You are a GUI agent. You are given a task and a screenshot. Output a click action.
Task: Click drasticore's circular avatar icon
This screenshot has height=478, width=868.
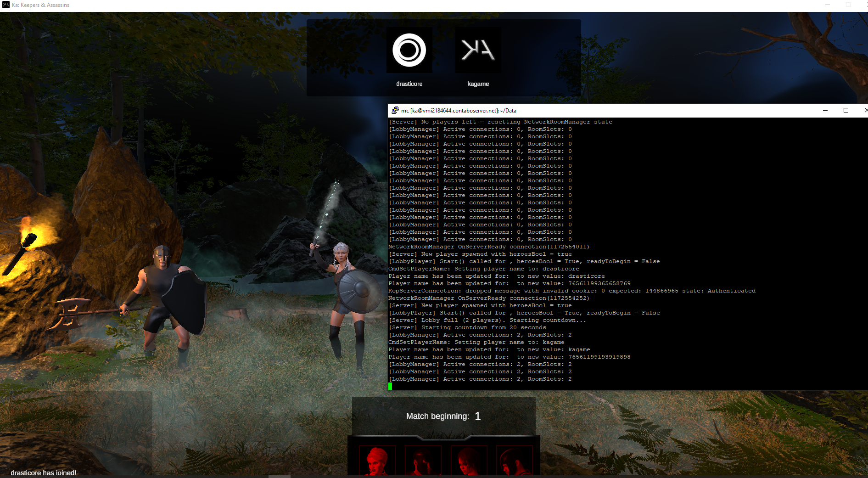[409, 50]
